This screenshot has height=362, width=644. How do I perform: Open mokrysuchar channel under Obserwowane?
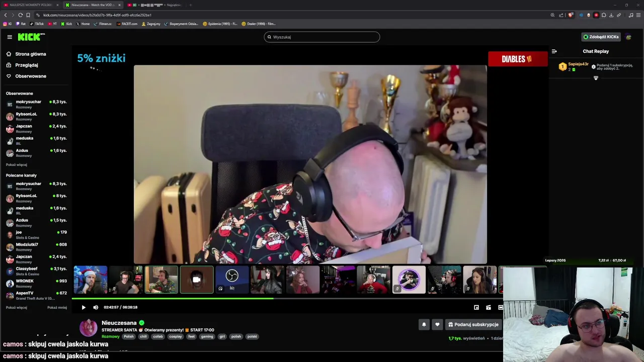36,104
